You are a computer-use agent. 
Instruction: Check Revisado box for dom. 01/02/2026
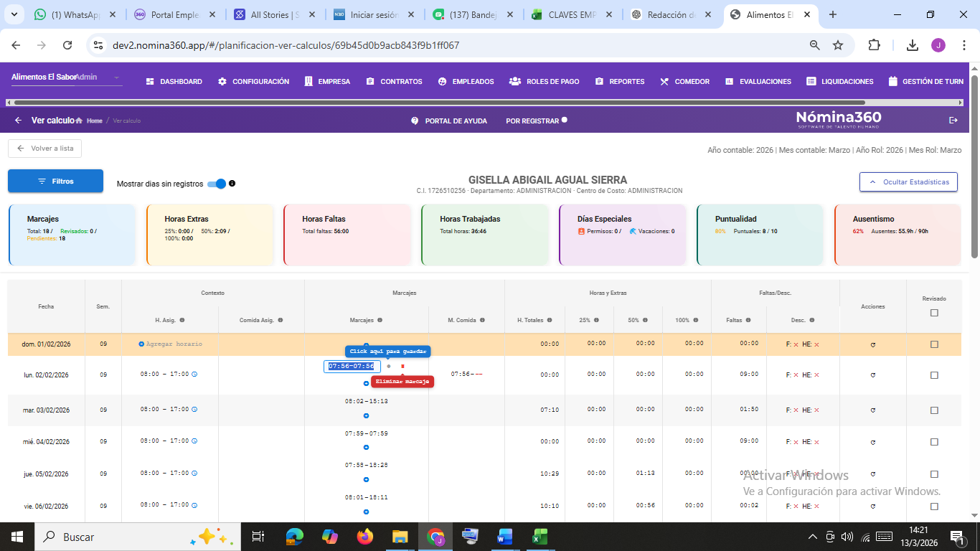pyautogui.click(x=934, y=344)
